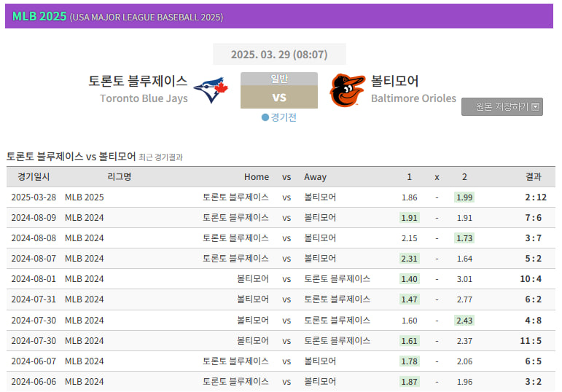Click the Toronto Blue Jays logo
Screen dimensions: 562x392
211,90
